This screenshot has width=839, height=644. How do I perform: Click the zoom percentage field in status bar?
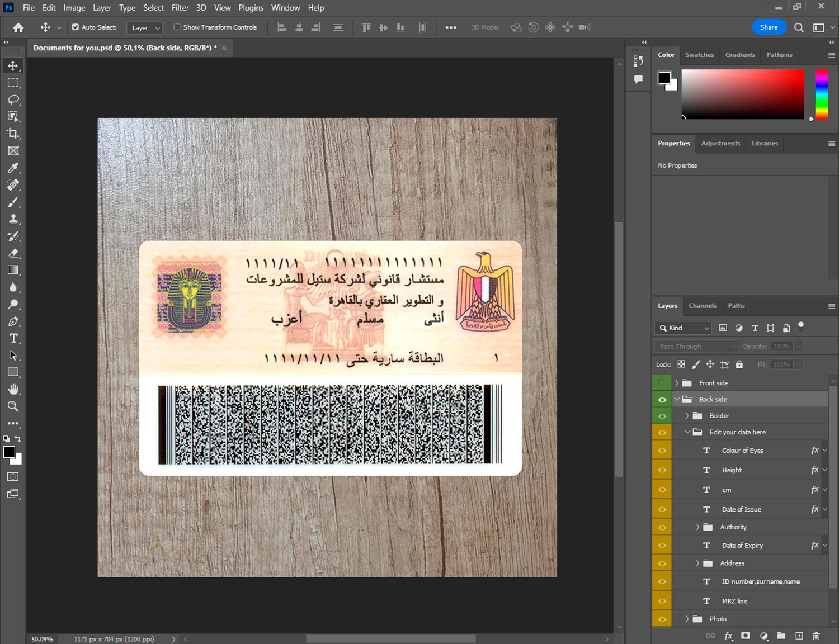point(43,639)
